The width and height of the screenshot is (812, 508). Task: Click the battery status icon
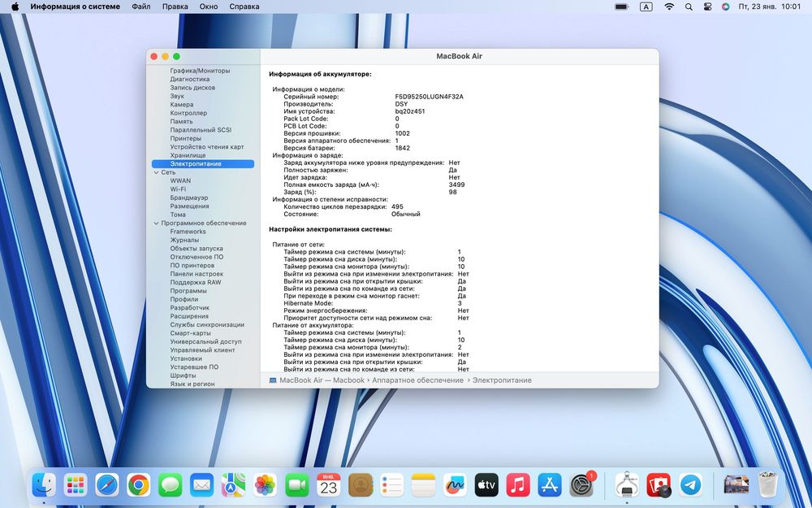point(621,7)
